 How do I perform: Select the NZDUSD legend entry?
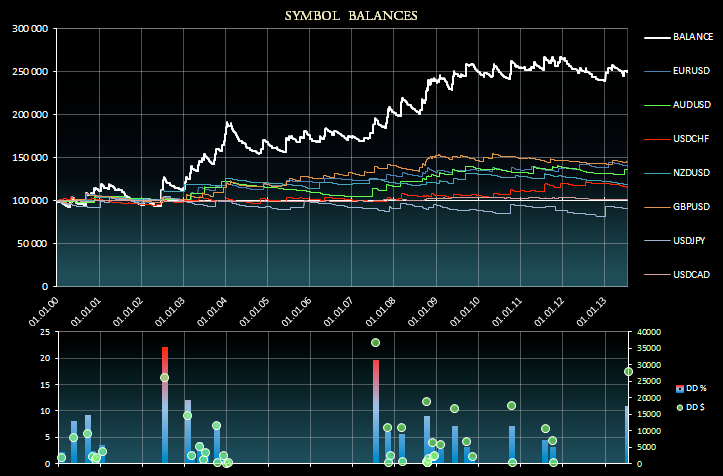(677, 173)
